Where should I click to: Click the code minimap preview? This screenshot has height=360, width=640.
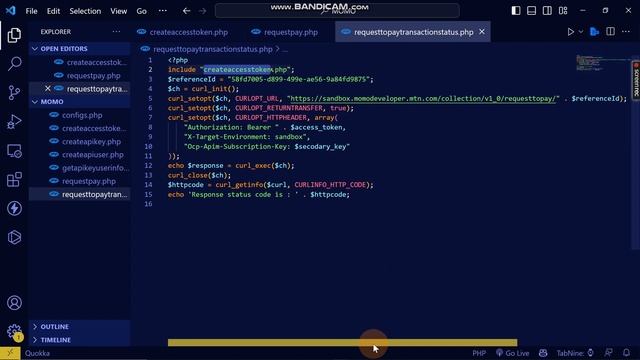pyautogui.click(x=603, y=63)
